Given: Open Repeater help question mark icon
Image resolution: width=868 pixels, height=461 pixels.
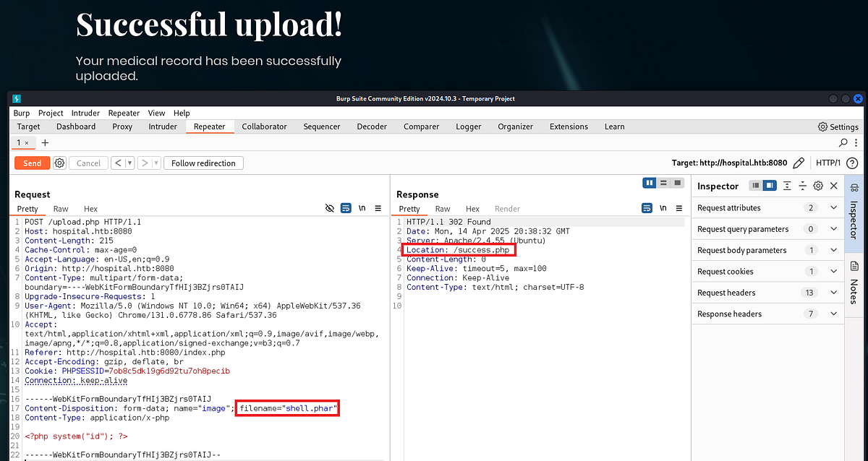Looking at the screenshot, I should 851,163.
